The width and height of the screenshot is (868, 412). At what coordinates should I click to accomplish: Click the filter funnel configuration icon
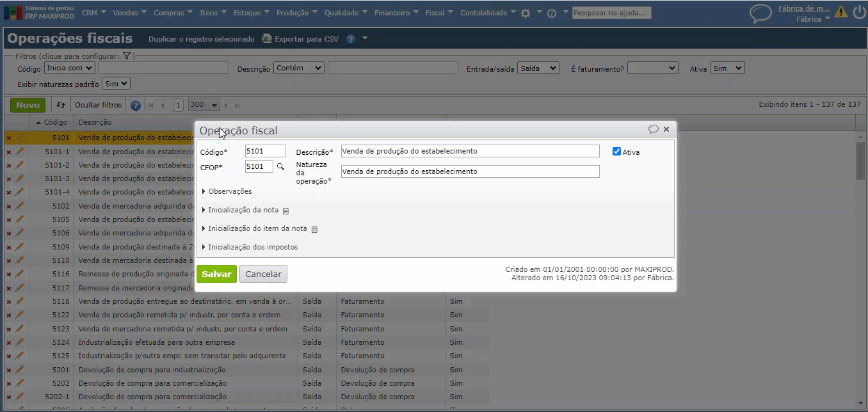click(127, 56)
